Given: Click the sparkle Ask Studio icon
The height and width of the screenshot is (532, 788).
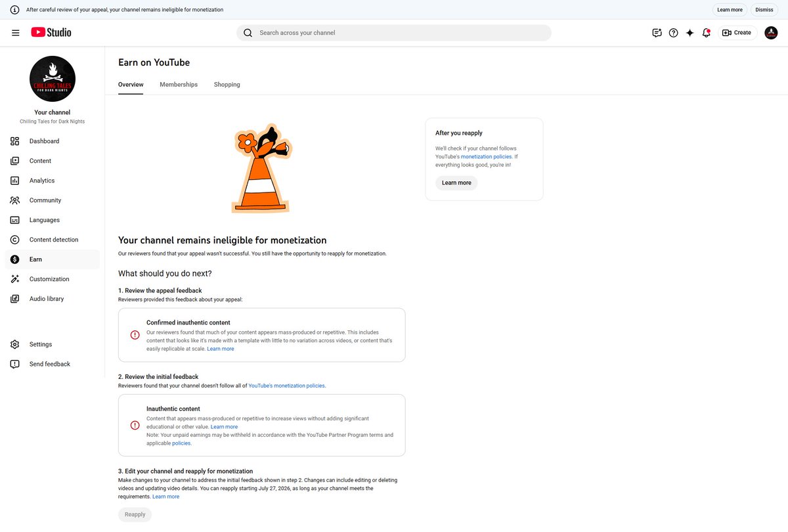Looking at the screenshot, I should [x=689, y=33].
